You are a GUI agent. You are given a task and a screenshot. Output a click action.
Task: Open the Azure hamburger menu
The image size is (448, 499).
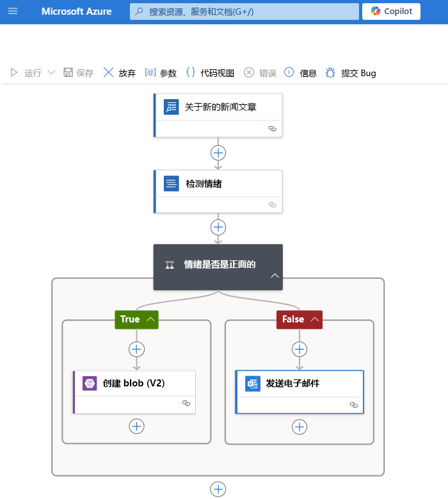click(13, 12)
